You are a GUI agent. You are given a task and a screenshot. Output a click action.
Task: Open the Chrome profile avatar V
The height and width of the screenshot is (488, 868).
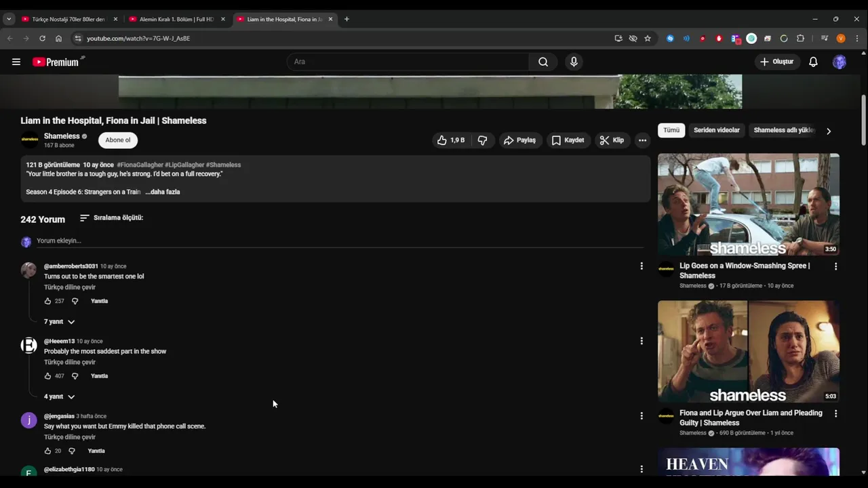pos(841,39)
